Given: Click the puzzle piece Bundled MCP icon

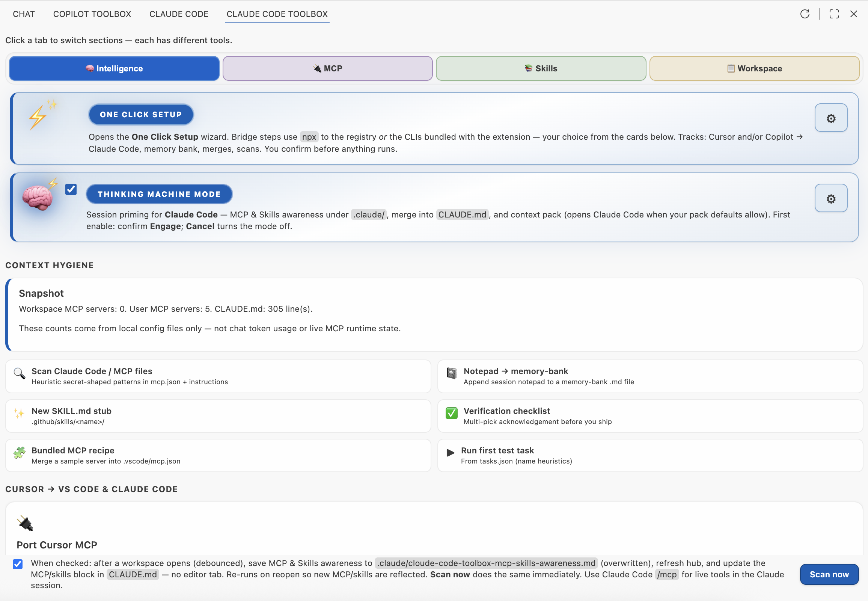Looking at the screenshot, I should pos(19,453).
